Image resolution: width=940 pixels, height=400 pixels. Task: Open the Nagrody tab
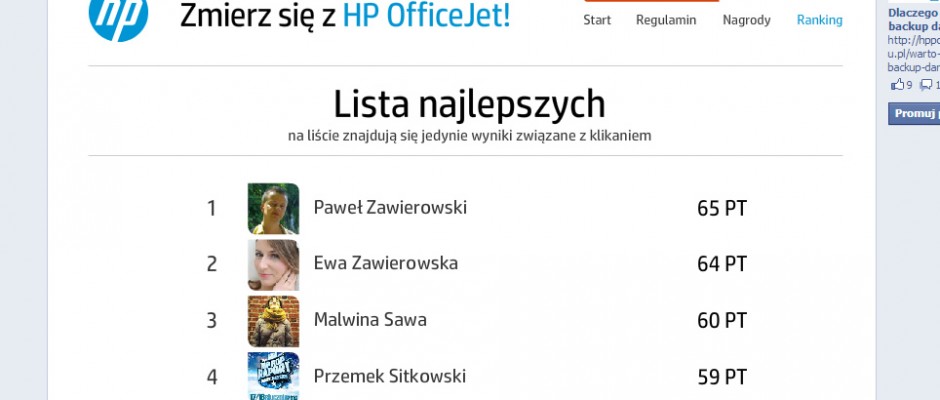[x=746, y=20]
